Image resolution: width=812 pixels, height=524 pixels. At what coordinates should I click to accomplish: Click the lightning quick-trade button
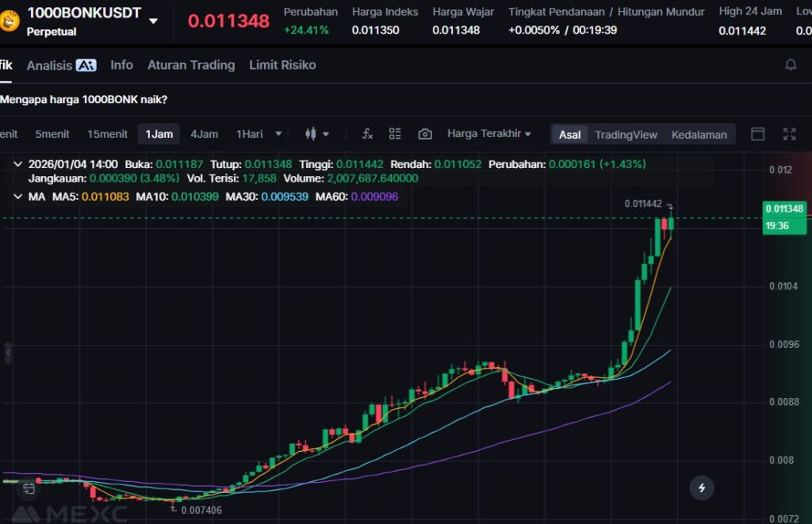(x=701, y=488)
